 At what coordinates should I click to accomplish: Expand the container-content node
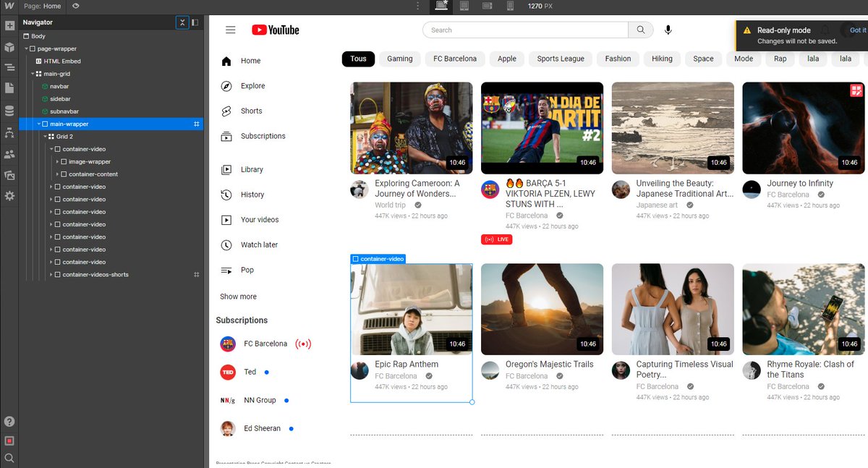(x=57, y=174)
